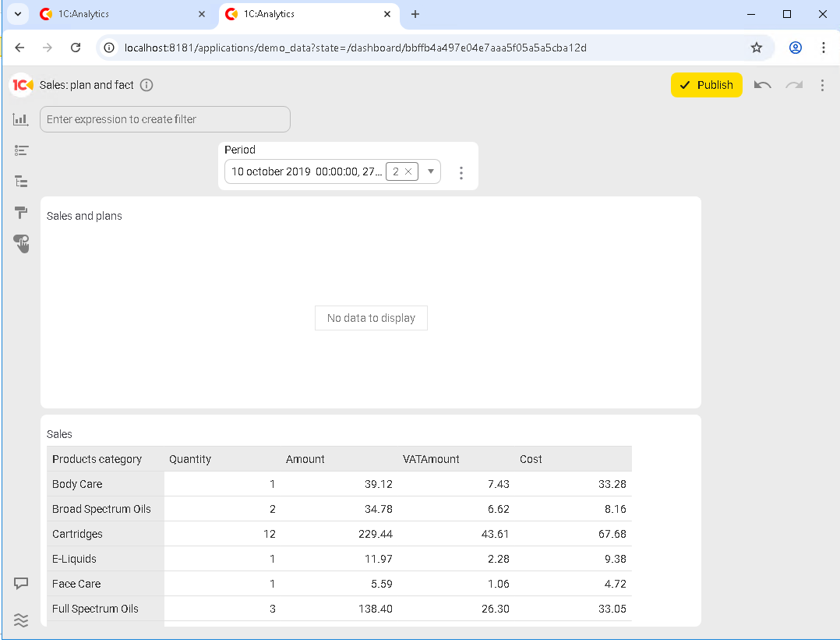Switch to the first 1C:Analytics browser tab
The image size is (840, 643).
pos(115,14)
